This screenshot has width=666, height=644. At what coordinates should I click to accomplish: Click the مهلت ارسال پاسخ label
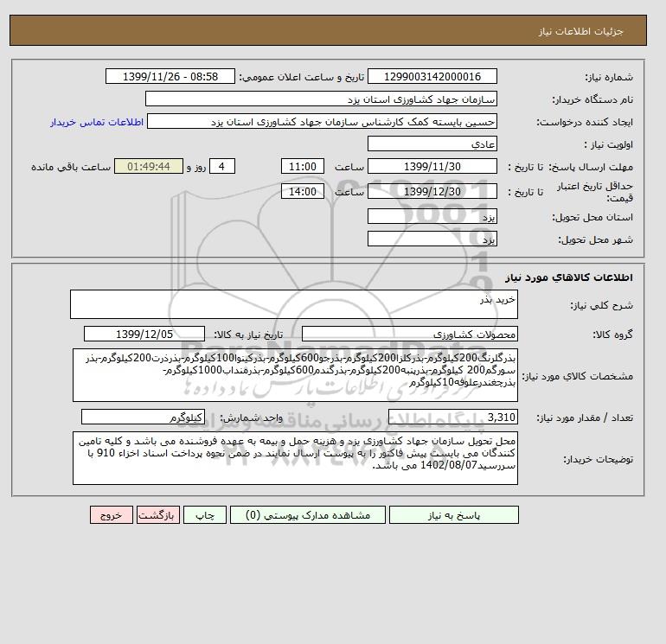[592, 167]
